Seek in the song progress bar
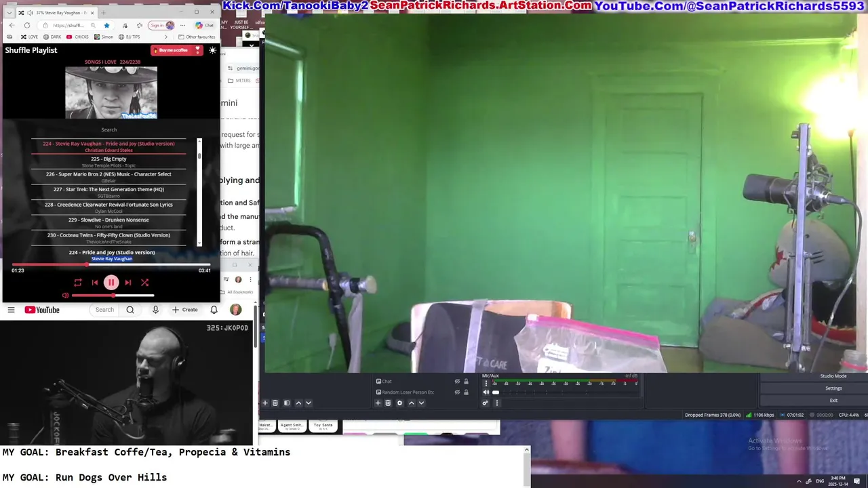This screenshot has width=868, height=488. point(111,264)
